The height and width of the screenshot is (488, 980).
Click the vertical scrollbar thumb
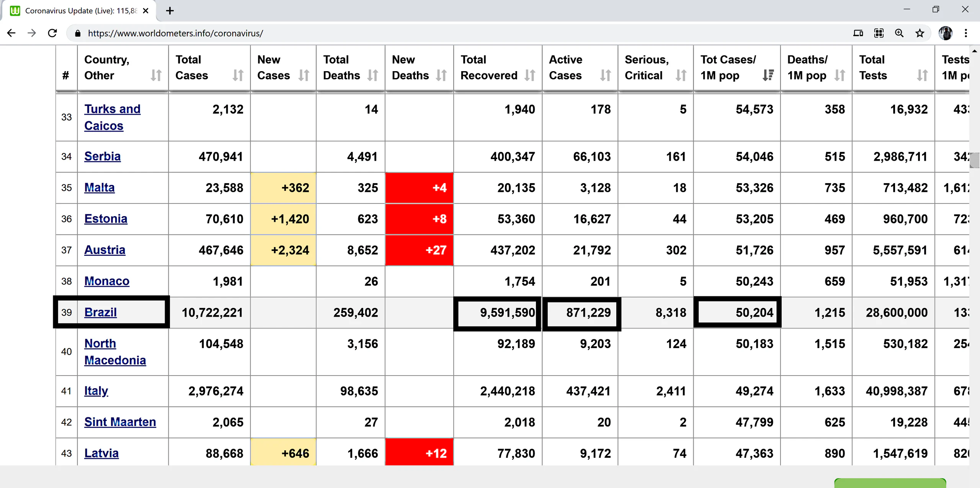click(x=975, y=160)
